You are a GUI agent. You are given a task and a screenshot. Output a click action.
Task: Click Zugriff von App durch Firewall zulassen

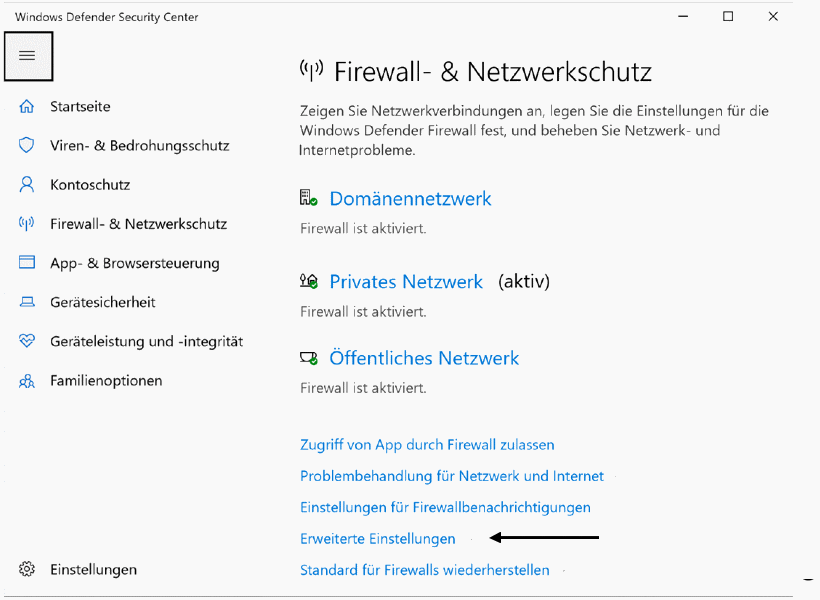(427, 445)
